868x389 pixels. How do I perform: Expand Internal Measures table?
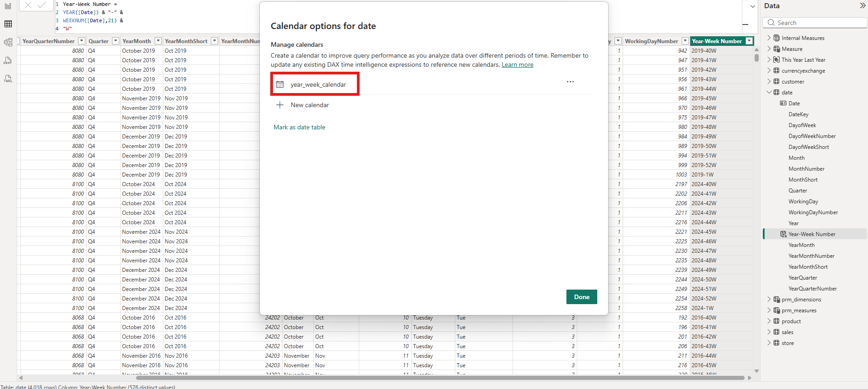point(769,38)
